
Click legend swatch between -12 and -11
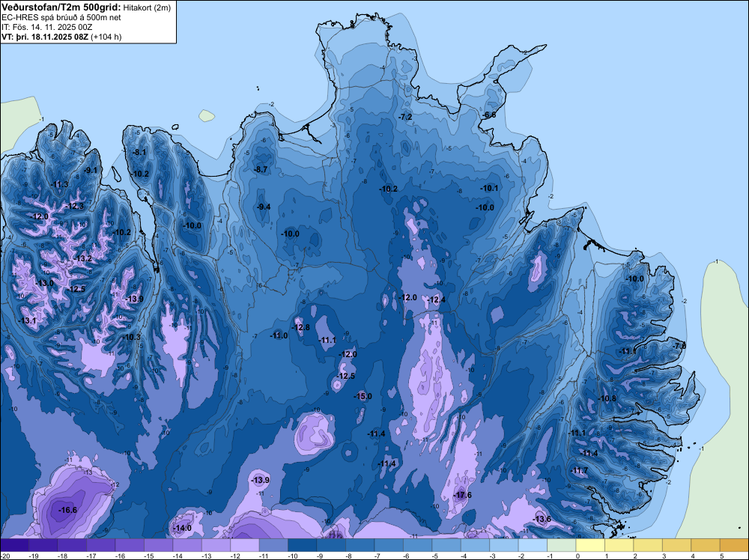coord(245,545)
